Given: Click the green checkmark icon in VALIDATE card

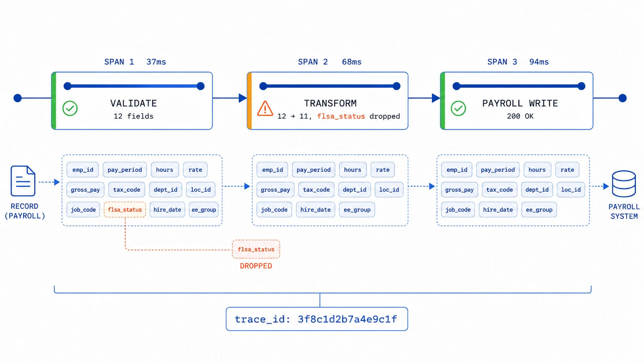Looking at the screenshot, I should pyautogui.click(x=70, y=108).
